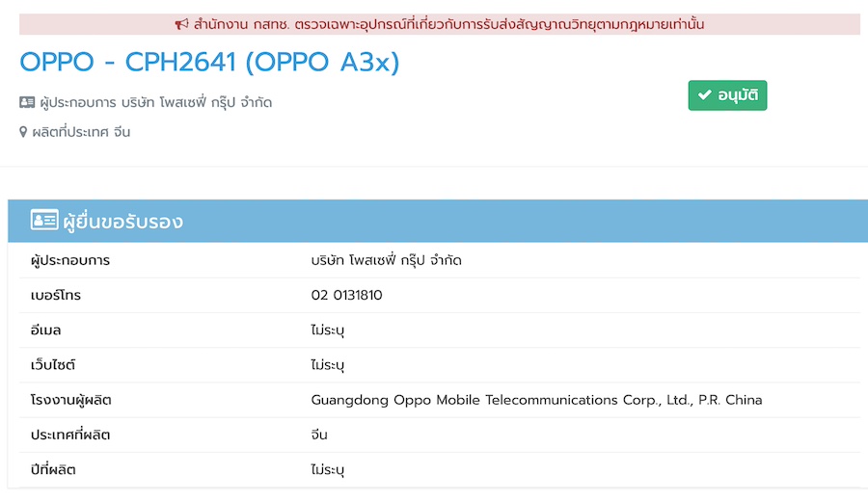
Task: Click the ประเทศที่ผลิต row label
Action: pos(70,435)
